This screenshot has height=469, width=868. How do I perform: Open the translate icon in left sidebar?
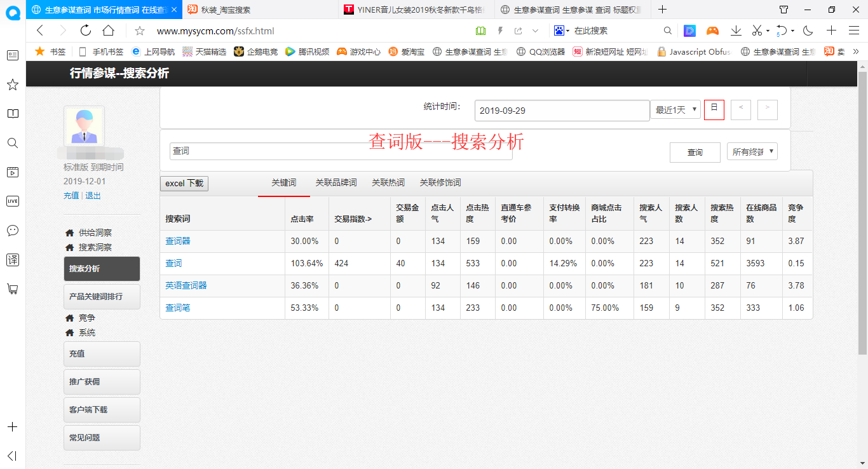click(x=12, y=259)
